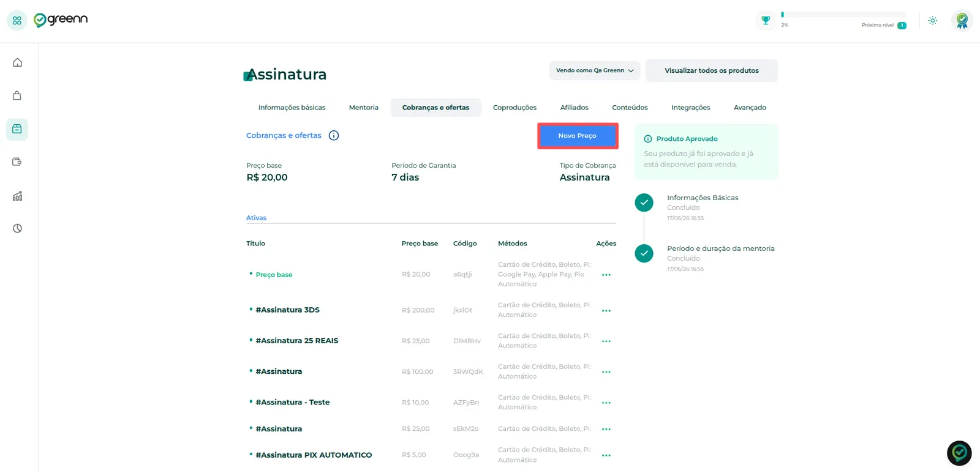The image size is (980, 473).
Task: Select the Ativas section tab
Action: coord(256,218)
